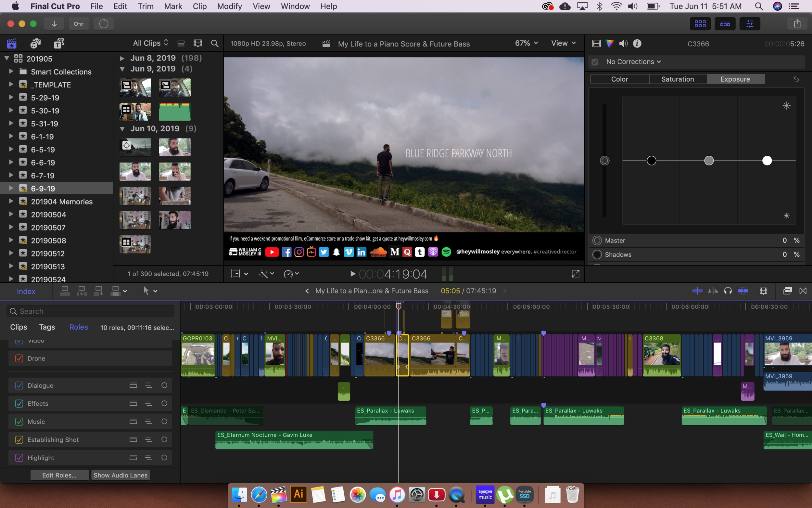Screen dimensions: 812x508
Task: Toggle the Inspector sliders button
Action: click(750, 23)
